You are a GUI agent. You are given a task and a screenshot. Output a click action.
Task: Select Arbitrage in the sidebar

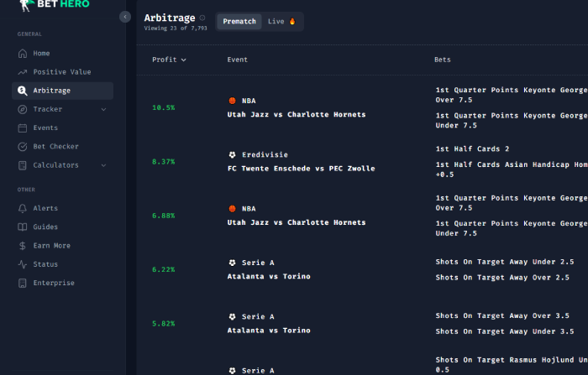coord(63,91)
